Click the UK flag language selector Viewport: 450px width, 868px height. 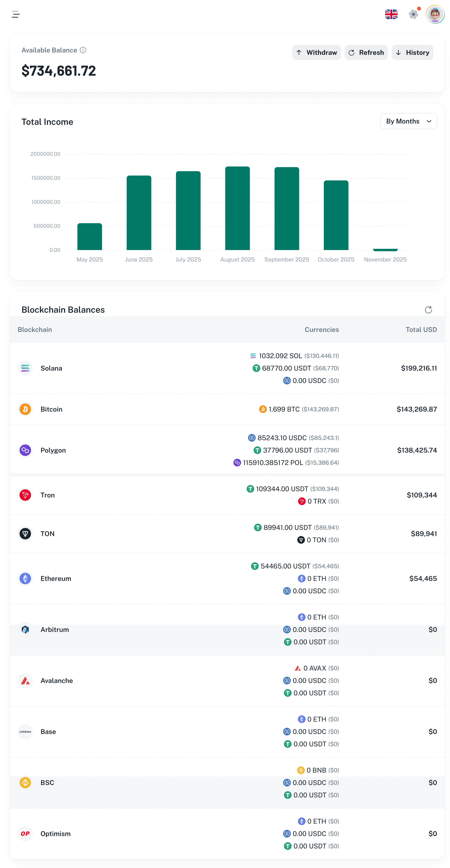click(x=391, y=14)
